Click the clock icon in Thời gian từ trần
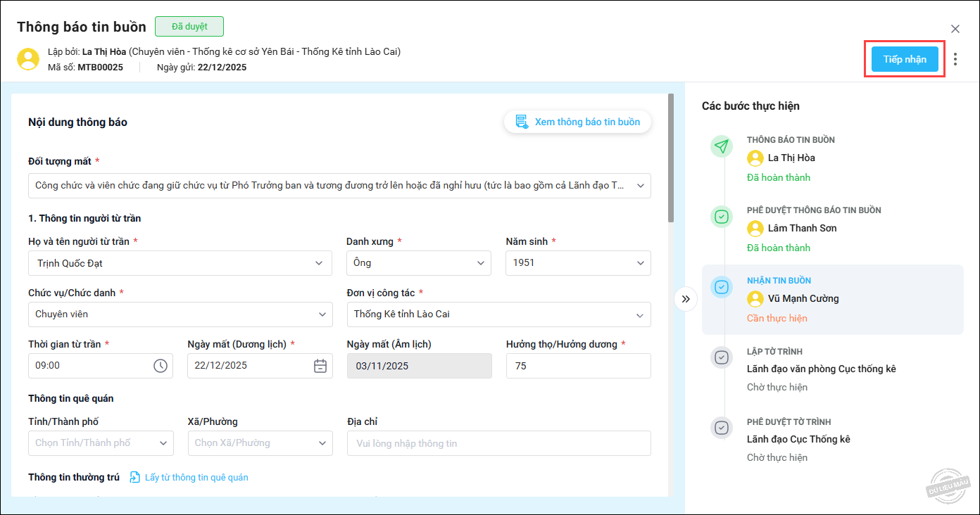This screenshot has height=515, width=980. click(x=161, y=366)
